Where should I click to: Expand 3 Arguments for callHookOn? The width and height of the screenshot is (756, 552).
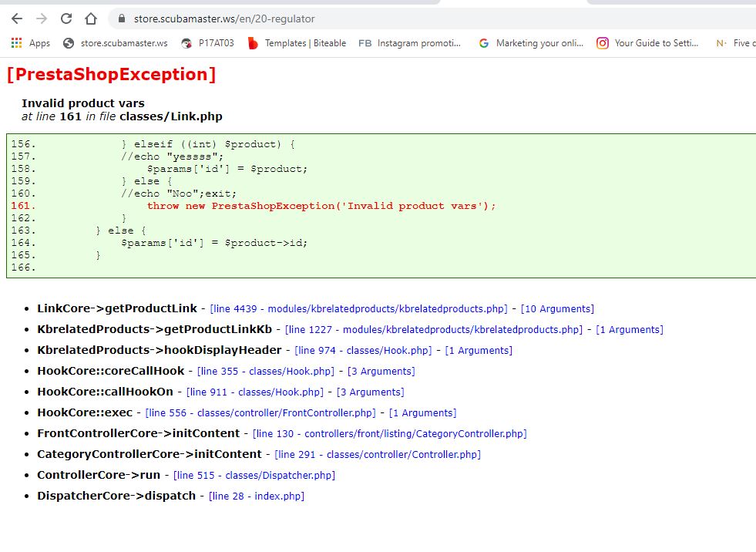[x=370, y=392]
